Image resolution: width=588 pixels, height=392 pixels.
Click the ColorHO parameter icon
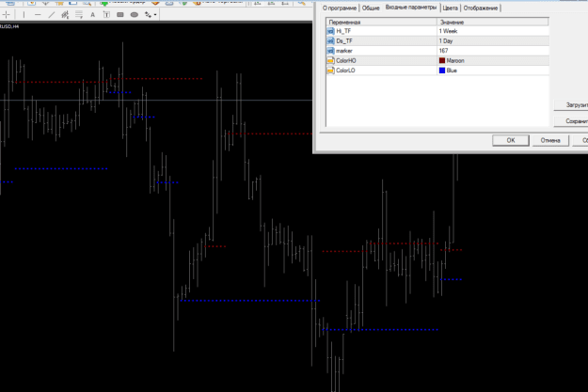331,60
